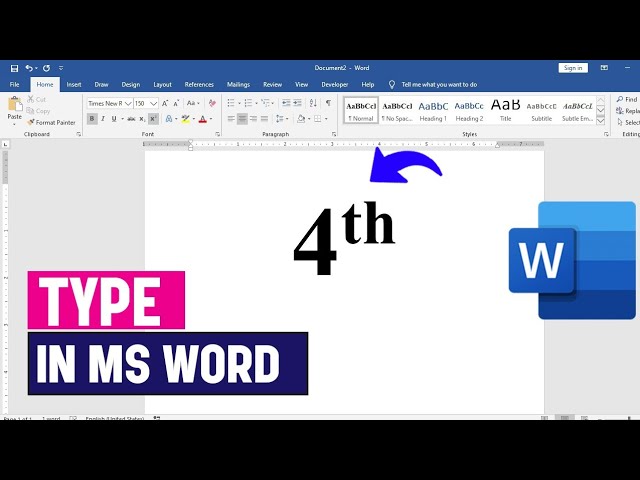Apply the Heading 1 style
Viewport: 640px width, 480px height.
(433, 110)
